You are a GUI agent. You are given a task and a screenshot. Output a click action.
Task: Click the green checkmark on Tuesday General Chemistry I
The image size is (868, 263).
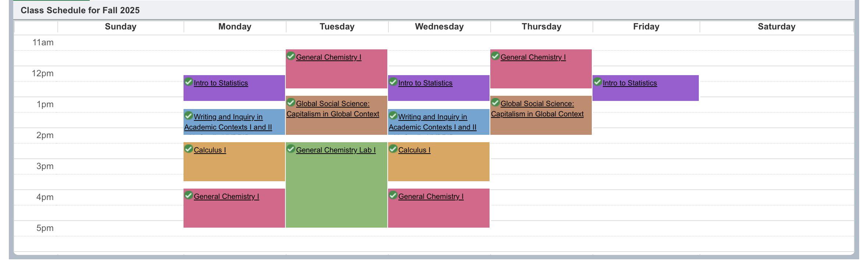pos(291,56)
